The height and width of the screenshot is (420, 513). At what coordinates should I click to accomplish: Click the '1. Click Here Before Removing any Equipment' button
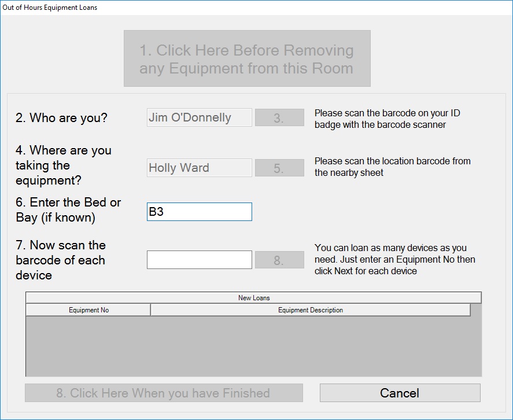point(247,58)
